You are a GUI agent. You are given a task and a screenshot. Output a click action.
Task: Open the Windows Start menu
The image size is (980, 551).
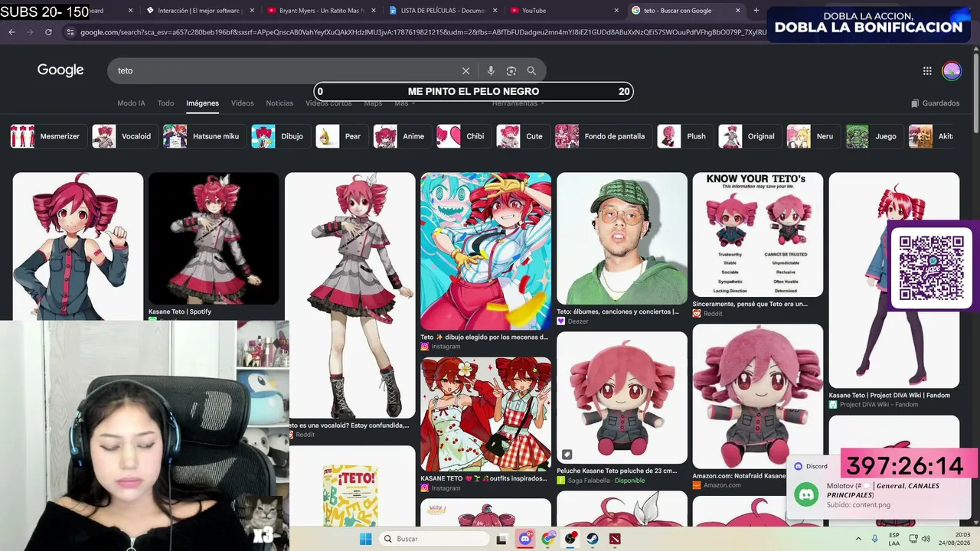tap(366, 539)
